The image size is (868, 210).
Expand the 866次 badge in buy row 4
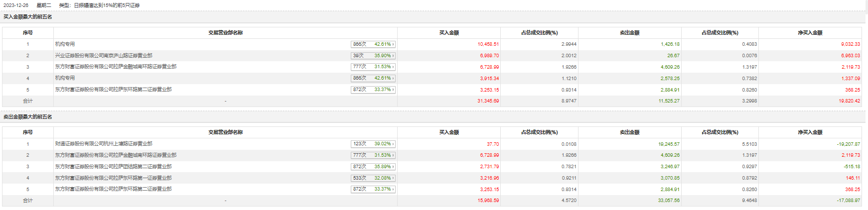coord(373,78)
